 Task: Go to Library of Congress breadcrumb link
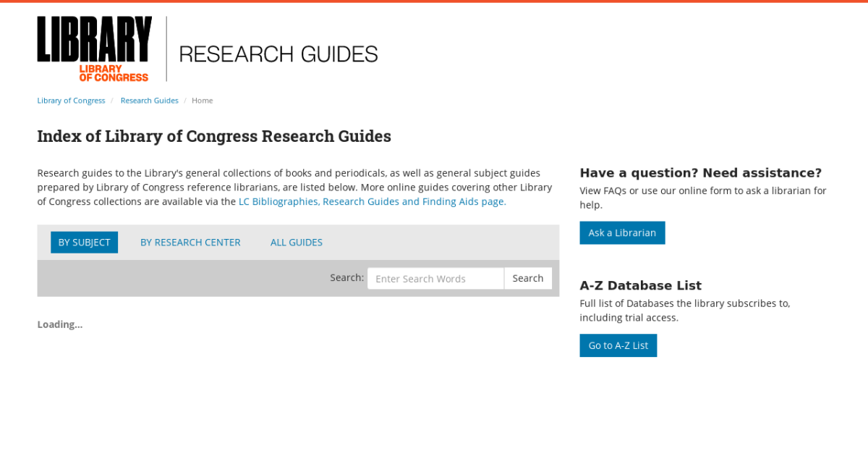click(71, 101)
